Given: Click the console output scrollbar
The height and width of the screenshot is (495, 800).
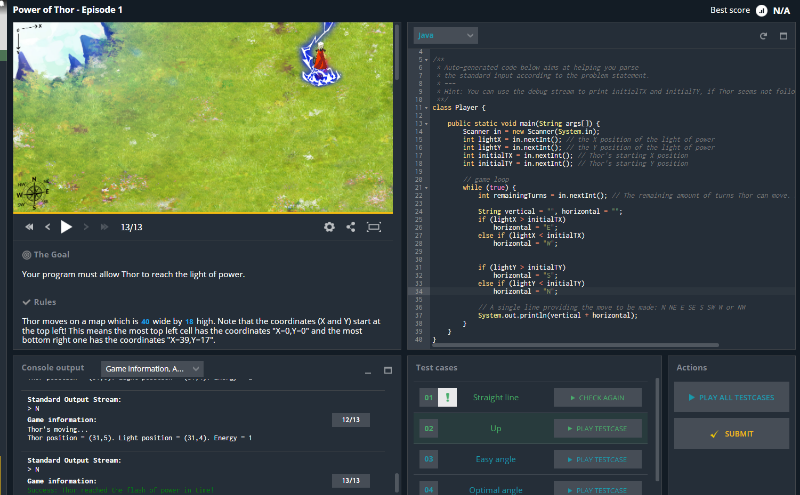Looking at the screenshot, I should pos(396,482).
